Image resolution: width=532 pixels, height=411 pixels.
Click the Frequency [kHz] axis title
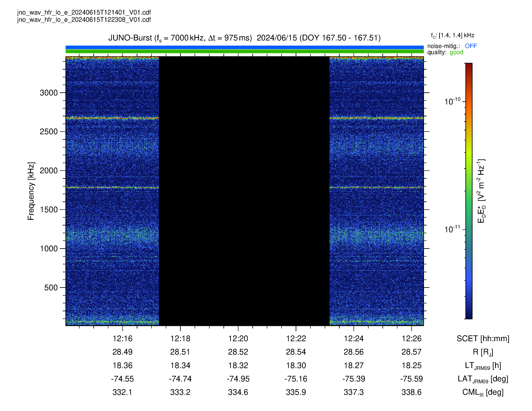point(31,191)
